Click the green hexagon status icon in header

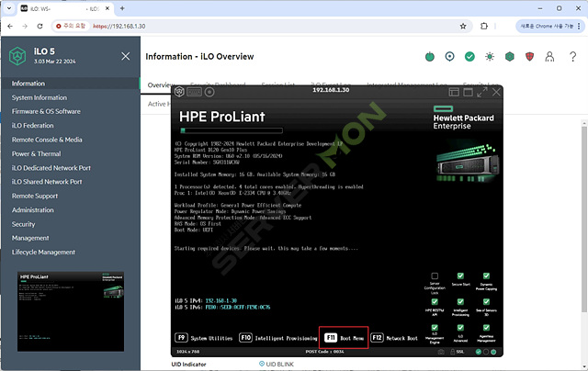[x=509, y=57]
